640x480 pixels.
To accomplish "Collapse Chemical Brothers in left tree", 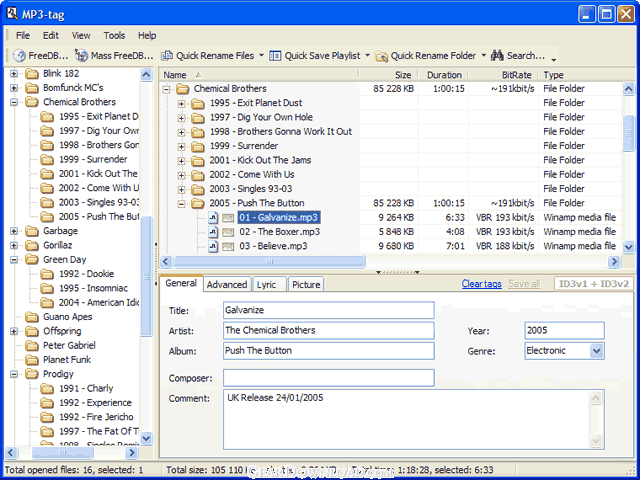I will (14, 102).
